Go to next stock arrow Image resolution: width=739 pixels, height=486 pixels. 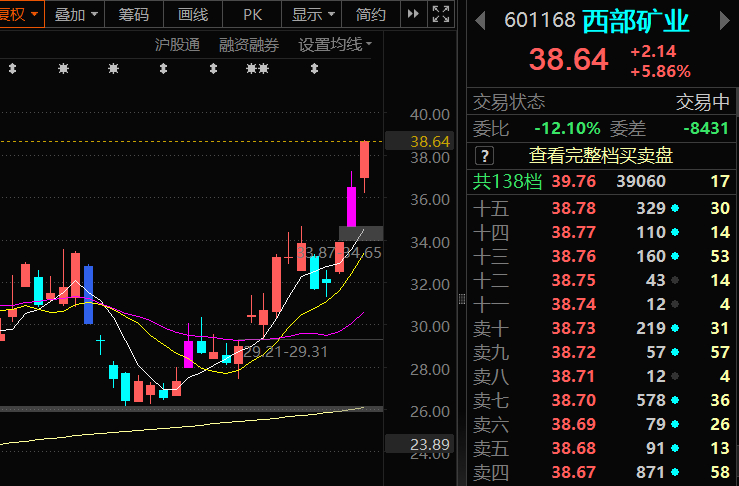click(x=724, y=21)
